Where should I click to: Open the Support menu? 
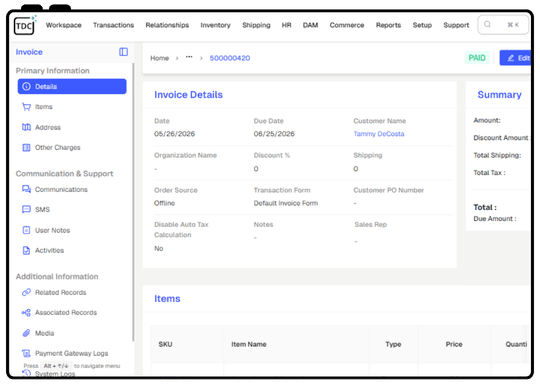456,25
